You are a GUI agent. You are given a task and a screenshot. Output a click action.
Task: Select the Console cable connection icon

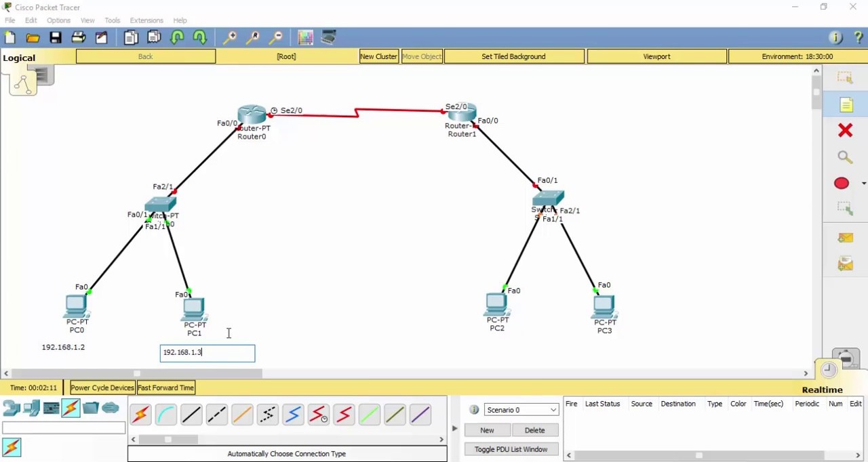pos(166,414)
